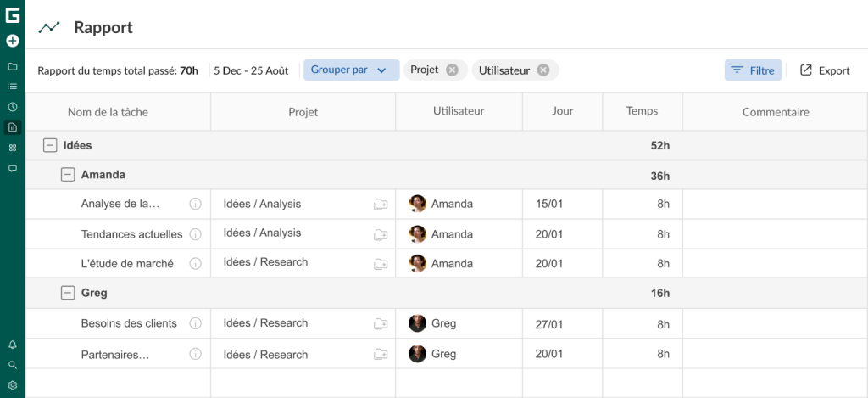
Task: Click Idées / Research in Partenaires… row
Action: [x=265, y=355]
